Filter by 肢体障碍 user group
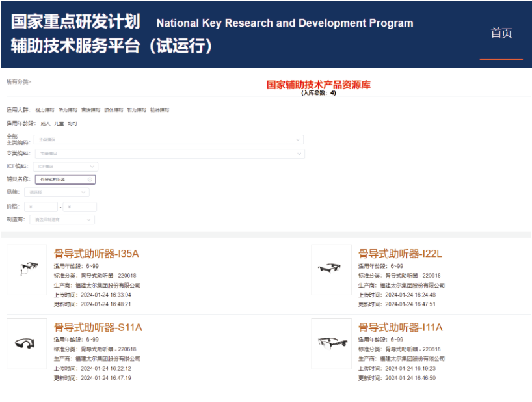The image size is (532, 402). tap(113, 110)
